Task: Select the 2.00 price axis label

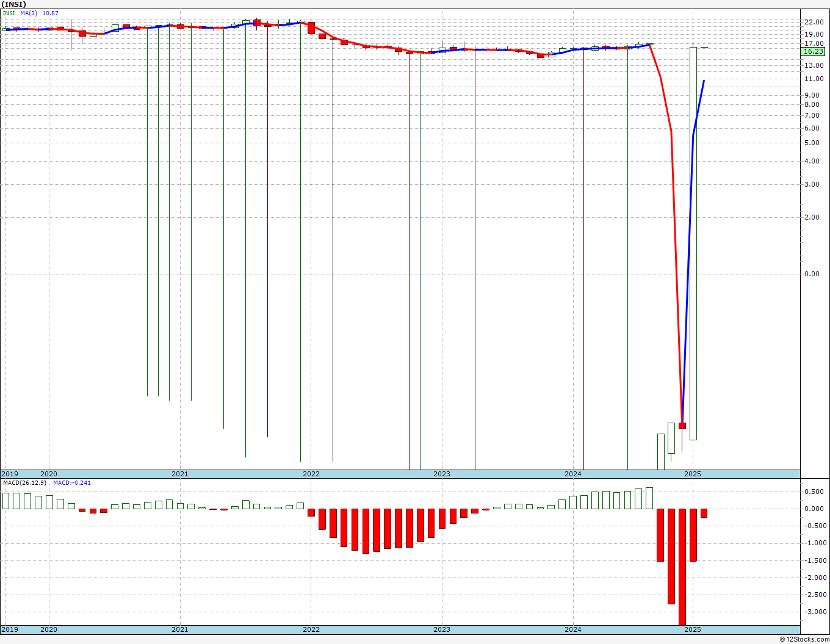Action: pos(812,217)
